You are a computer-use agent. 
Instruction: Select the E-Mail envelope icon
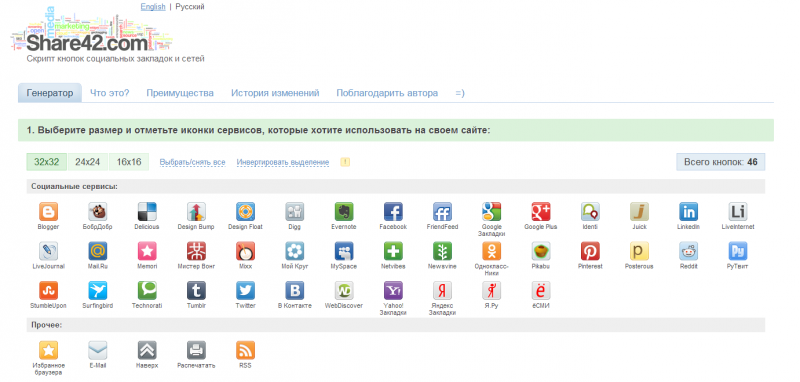(x=97, y=350)
